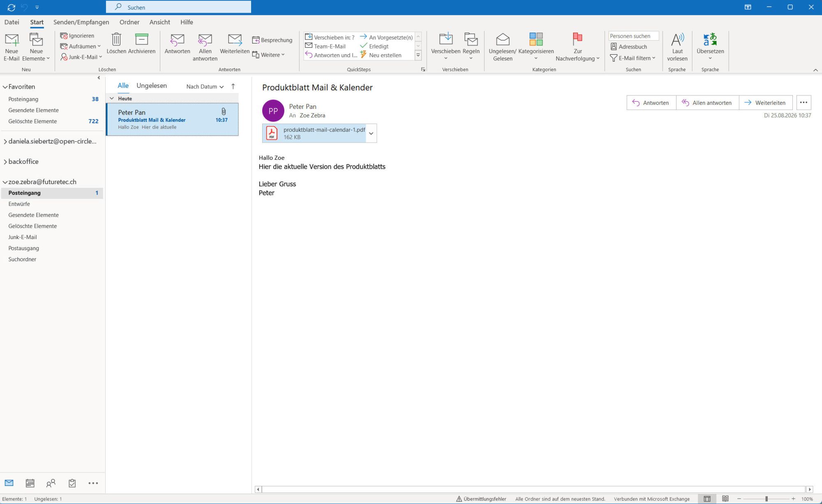Open the people contacts view icon
The height and width of the screenshot is (504, 822).
[51, 483]
